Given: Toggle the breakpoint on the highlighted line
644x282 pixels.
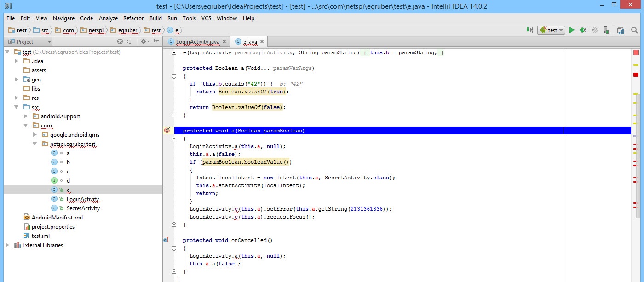Looking at the screenshot, I should (167, 131).
